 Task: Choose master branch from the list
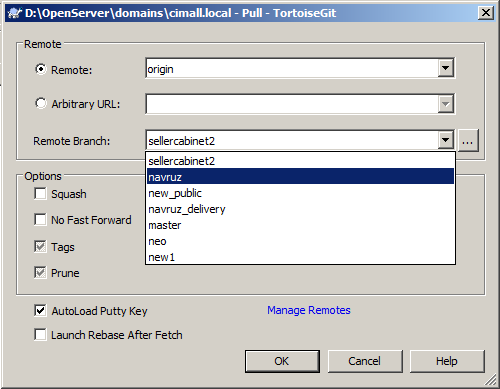[300, 225]
